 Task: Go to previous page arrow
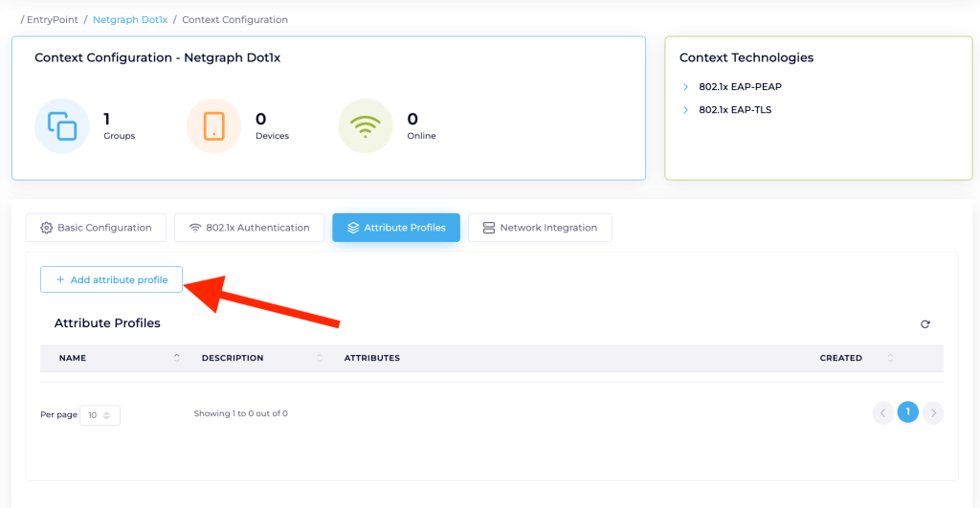click(882, 412)
